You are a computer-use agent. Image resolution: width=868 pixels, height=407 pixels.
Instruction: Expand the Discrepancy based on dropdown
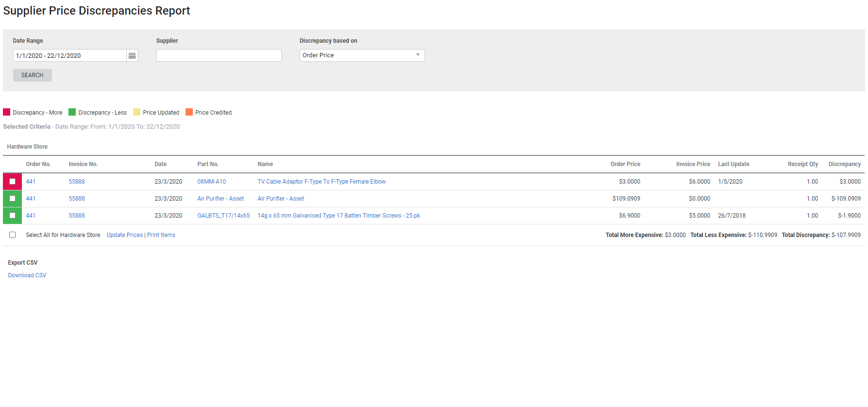(x=362, y=55)
